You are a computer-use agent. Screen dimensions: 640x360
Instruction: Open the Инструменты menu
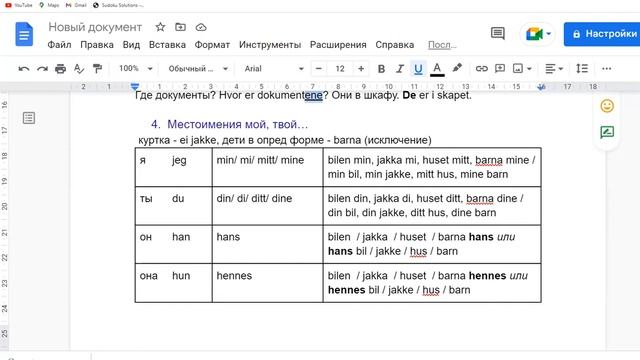click(x=270, y=45)
